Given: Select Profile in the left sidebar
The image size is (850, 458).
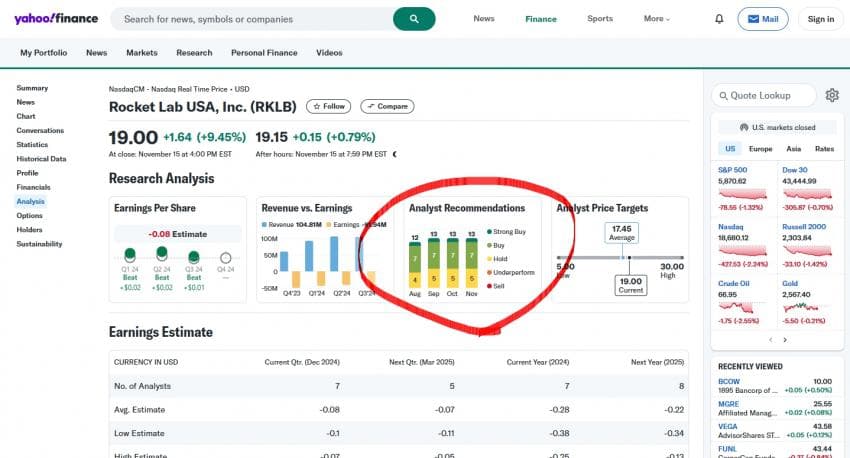Looking at the screenshot, I should click(27, 173).
